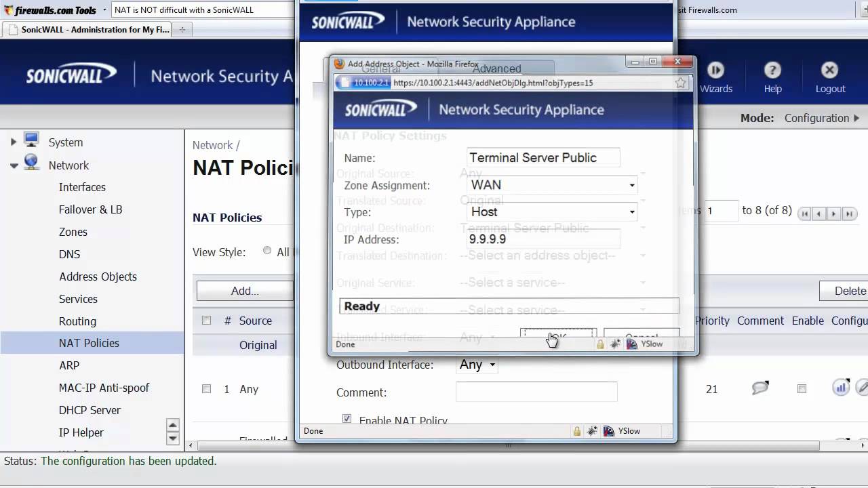Click the lock icon in Add Address Object status bar
Screen dimensions: 868x488
pos(600,344)
